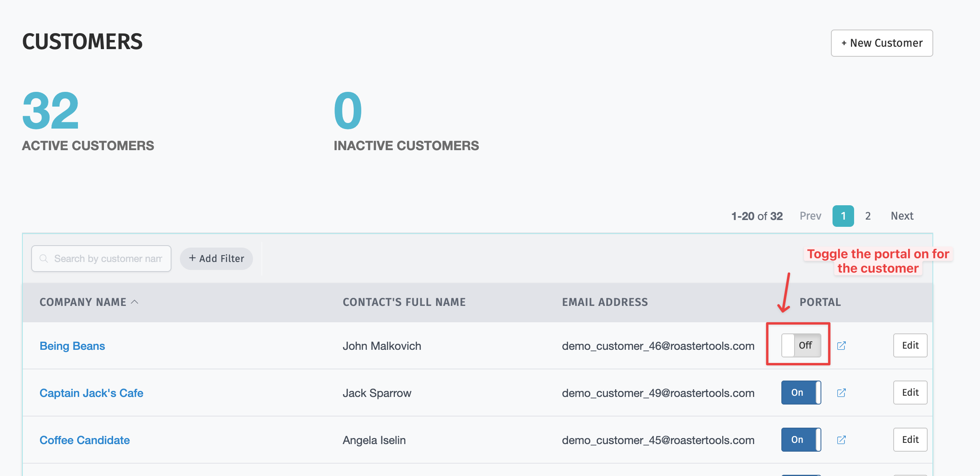Go to page 2 of customers
Image resolution: width=980 pixels, height=476 pixels.
[x=868, y=216]
